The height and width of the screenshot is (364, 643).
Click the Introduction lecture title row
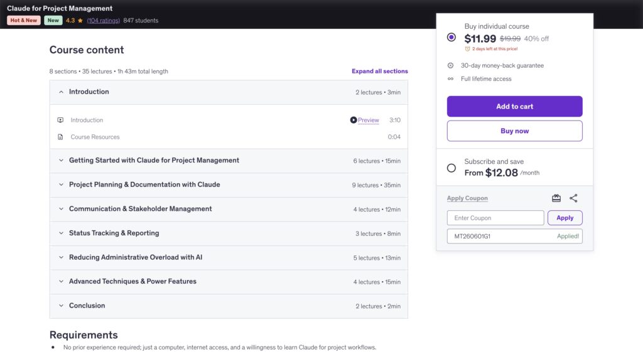click(229, 120)
